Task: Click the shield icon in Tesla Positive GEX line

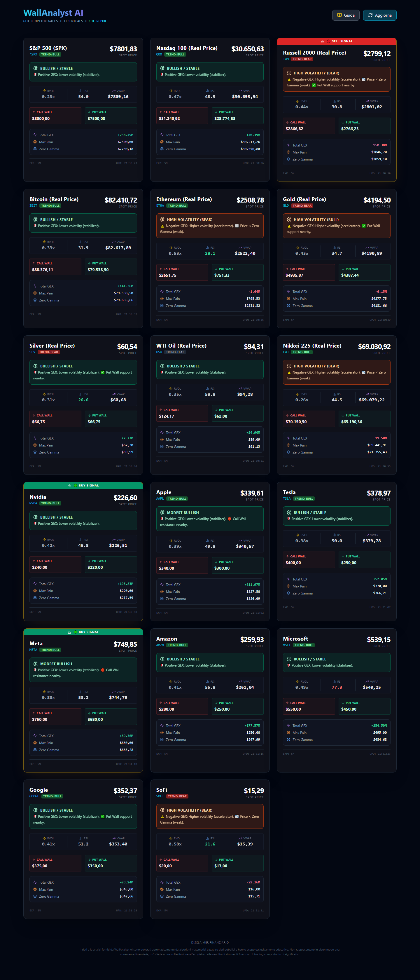Action: coord(288,519)
